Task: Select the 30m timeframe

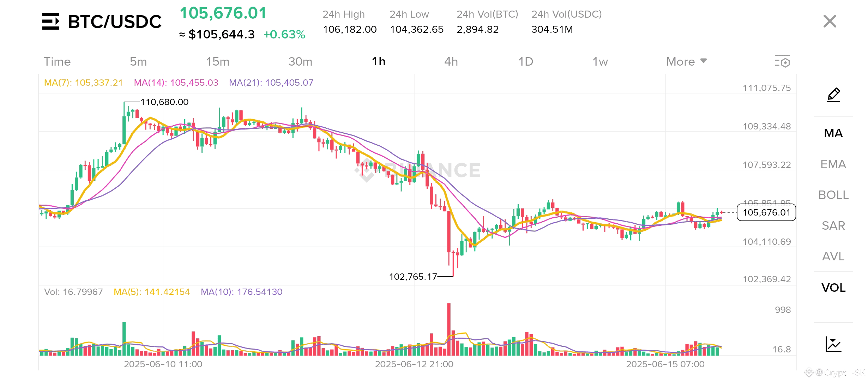Action: (x=300, y=61)
